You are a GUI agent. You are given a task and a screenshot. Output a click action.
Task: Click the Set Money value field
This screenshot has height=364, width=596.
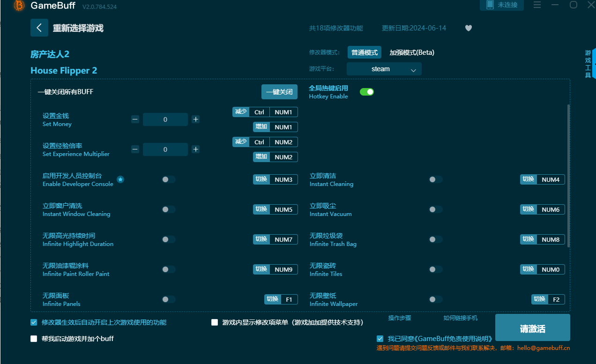165,119
